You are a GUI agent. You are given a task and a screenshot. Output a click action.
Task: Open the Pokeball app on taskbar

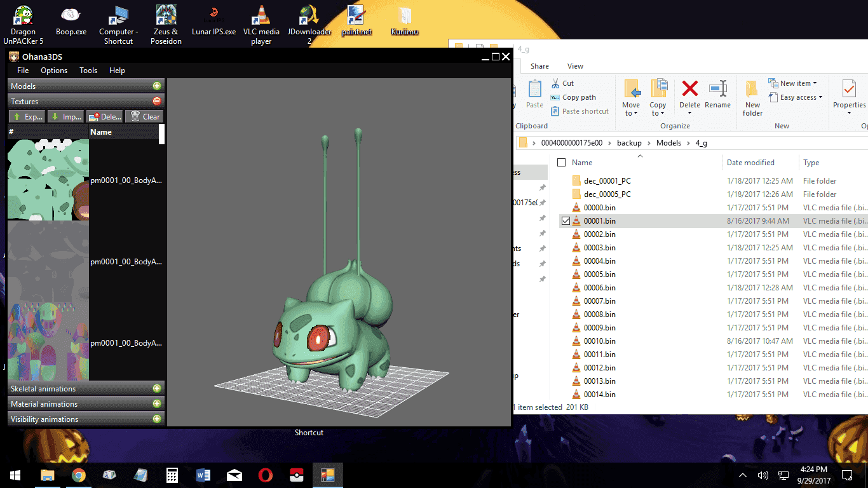(296, 475)
